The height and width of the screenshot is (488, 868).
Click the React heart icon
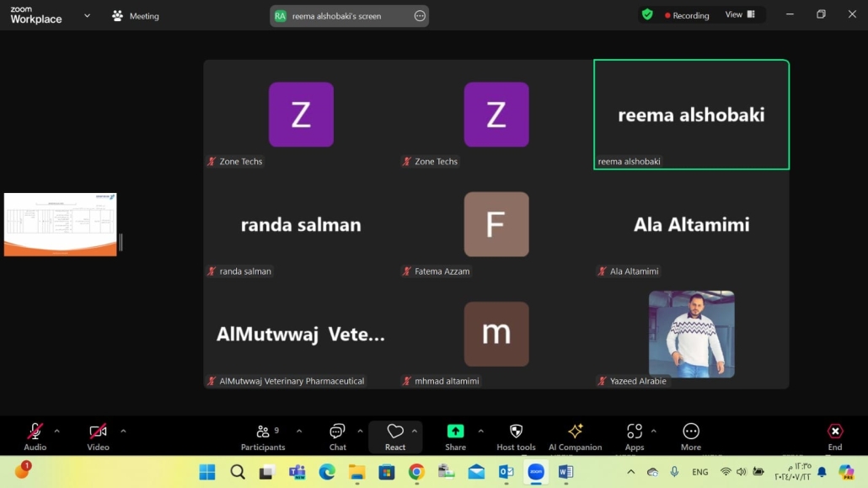coord(394,432)
